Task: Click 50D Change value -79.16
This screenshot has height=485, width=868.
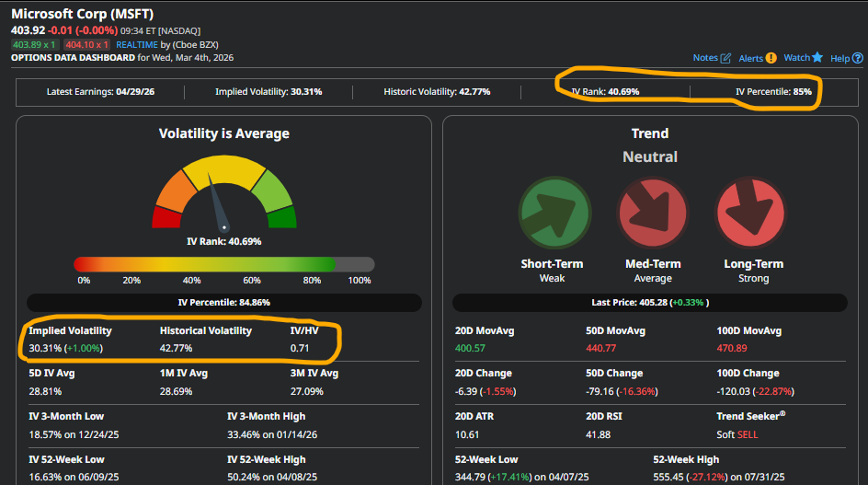Action: click(x=622, y=391)
